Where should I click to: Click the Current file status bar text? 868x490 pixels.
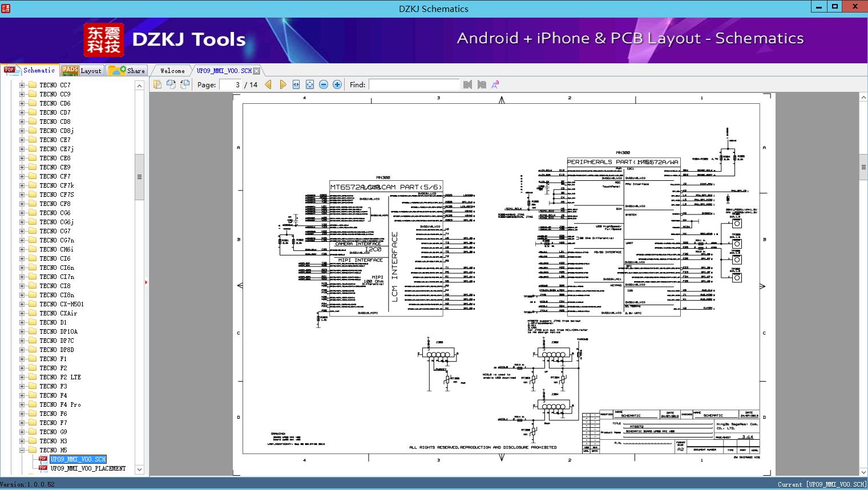822,484
